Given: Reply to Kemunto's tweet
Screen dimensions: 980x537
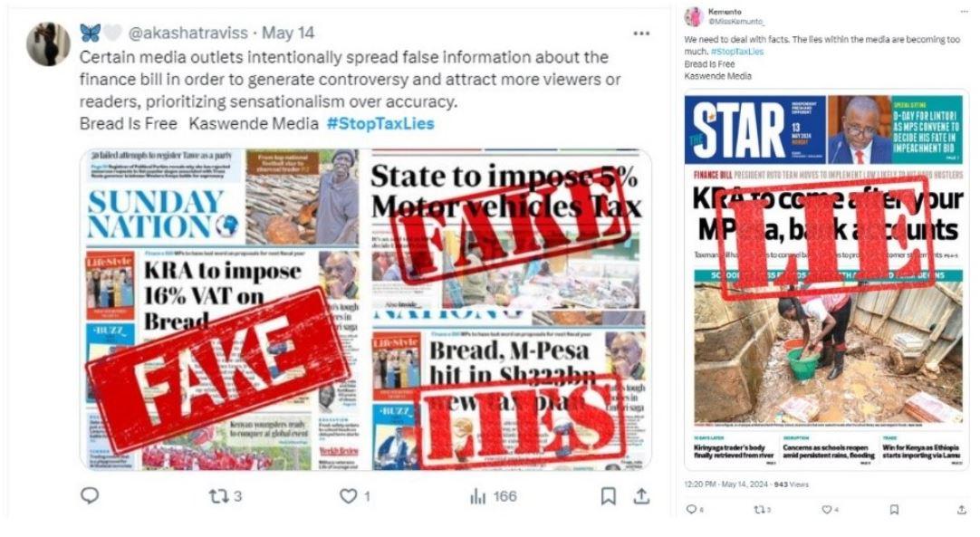Looking at the screenshot, I should coord(694,510).
